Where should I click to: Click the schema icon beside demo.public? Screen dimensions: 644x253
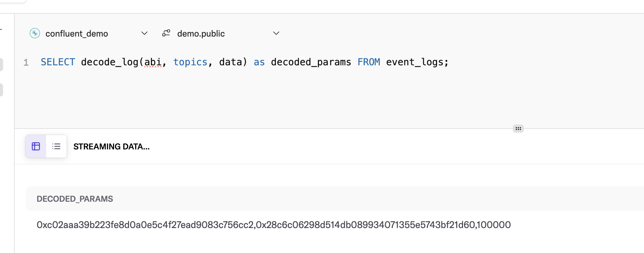[x=166, y=33]
